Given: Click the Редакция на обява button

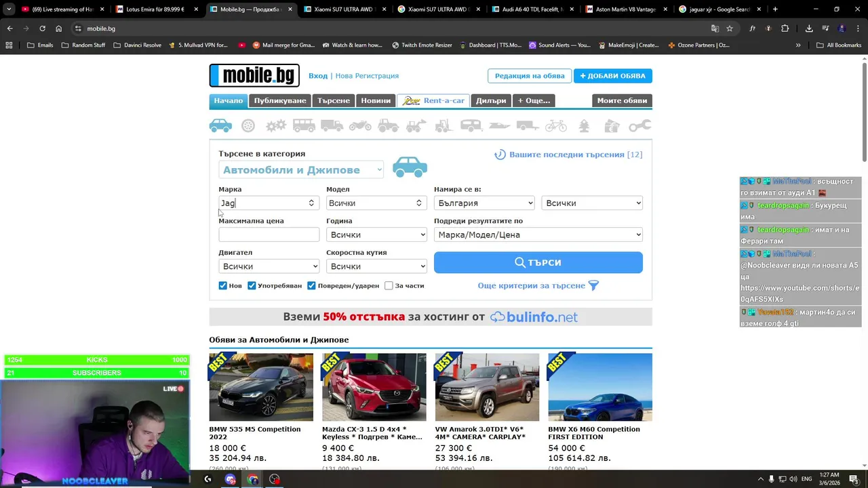Looking at the screenshot, I should [x=530, y=76].
